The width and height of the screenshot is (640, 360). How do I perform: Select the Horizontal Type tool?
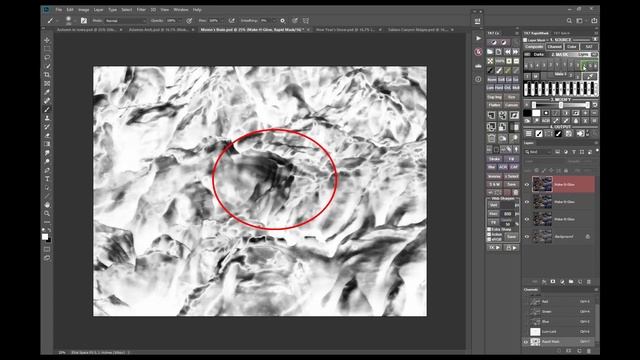pos(47,179)
